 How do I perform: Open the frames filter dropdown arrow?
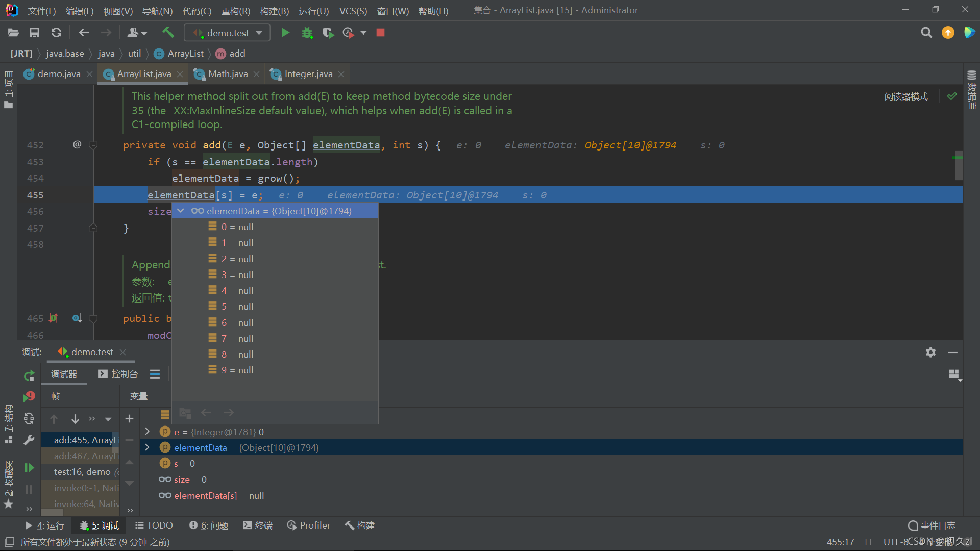[108, 419]
